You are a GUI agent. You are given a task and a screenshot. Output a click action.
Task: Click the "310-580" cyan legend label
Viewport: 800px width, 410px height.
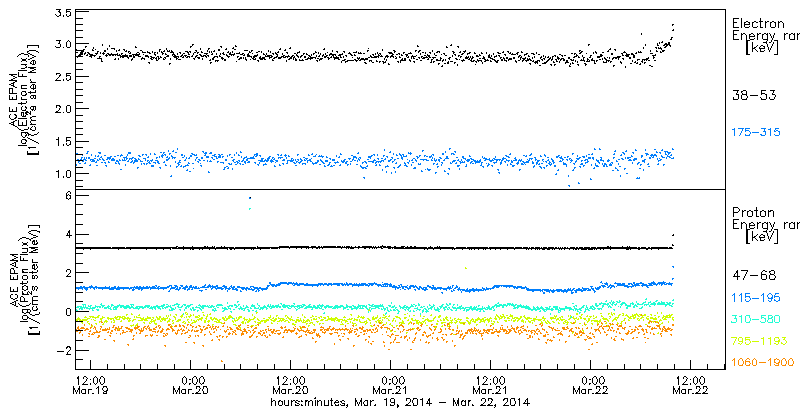756,320
